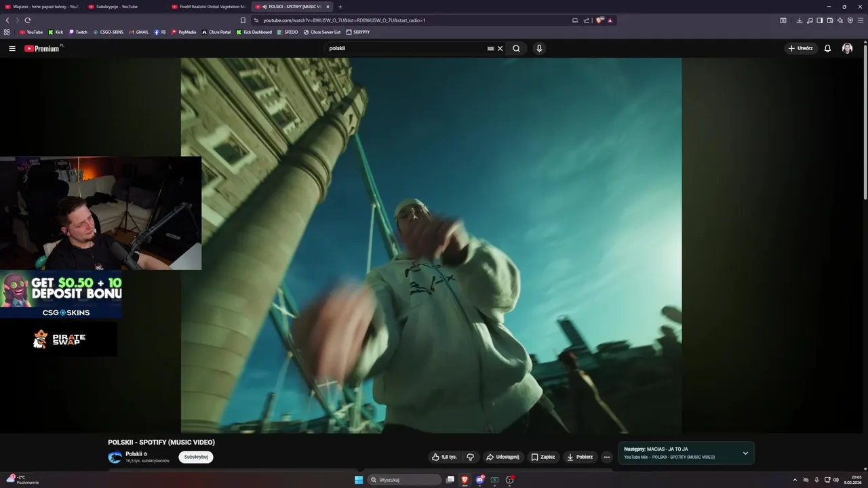Download video with Pobierz button
Screen dimensions: 868x488
[x=580, y=457]
